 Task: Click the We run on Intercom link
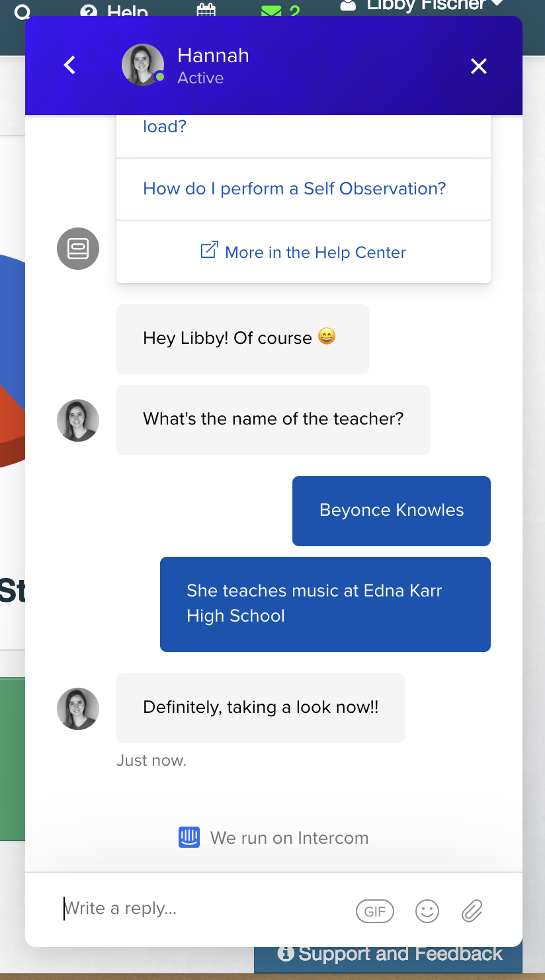click(274, 838)
